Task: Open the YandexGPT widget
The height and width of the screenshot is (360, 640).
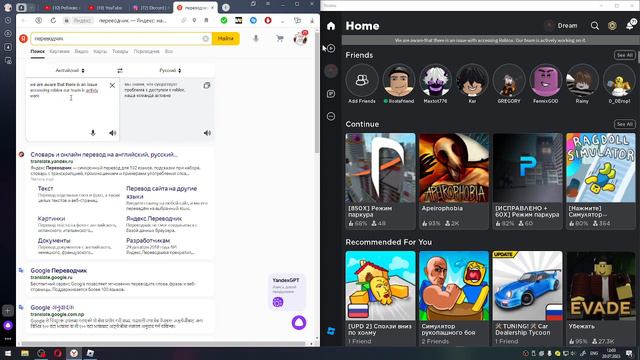Action: pos(286,292)
